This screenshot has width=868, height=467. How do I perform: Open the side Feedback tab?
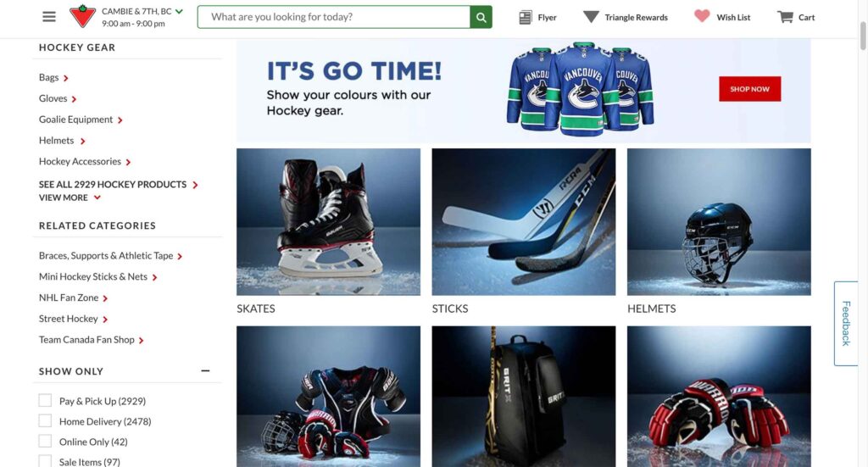(846, 323)
